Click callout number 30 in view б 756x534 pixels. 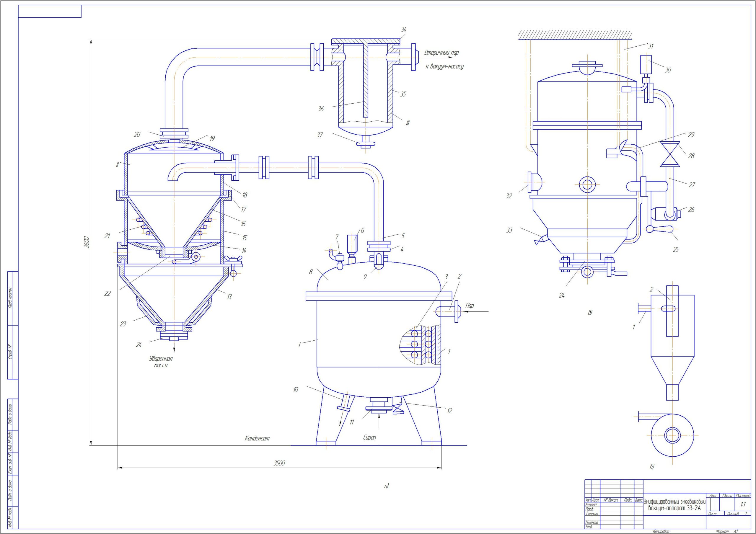pyautogui.click(x=667, y=70)
